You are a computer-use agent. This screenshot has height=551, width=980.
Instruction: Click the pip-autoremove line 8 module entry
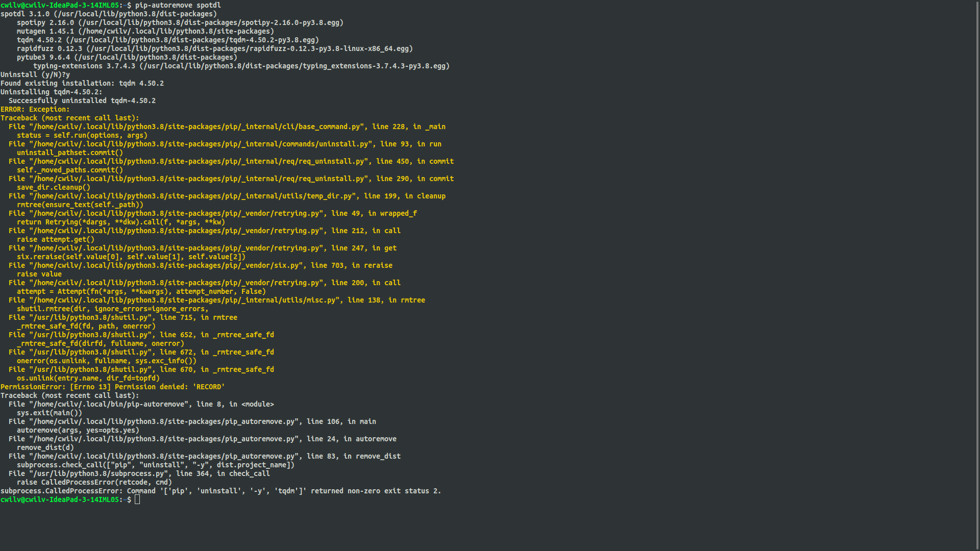click(x=141, y=404)
